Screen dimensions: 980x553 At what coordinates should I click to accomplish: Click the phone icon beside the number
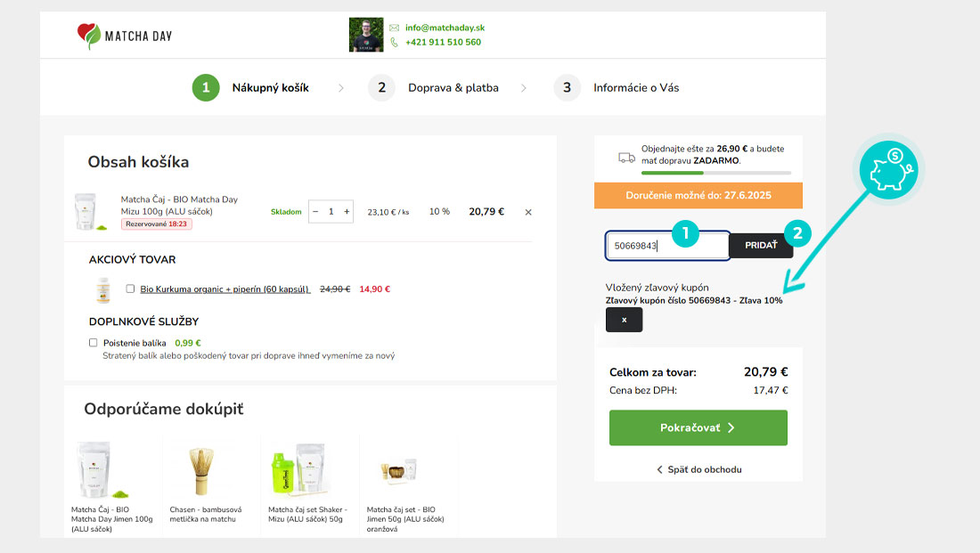pyautogui.click(x=395, y=42)
